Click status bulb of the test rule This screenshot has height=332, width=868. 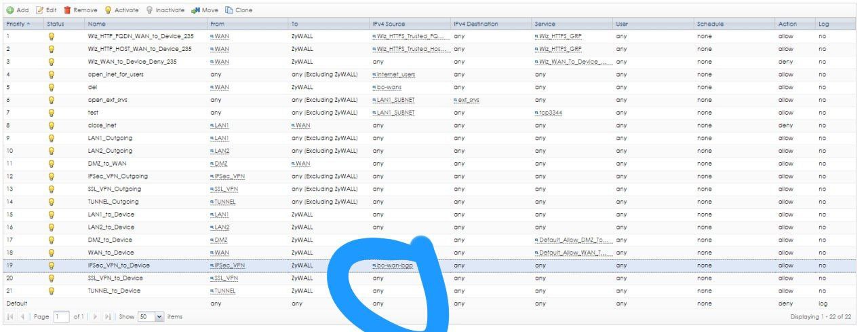click(51, 113)
